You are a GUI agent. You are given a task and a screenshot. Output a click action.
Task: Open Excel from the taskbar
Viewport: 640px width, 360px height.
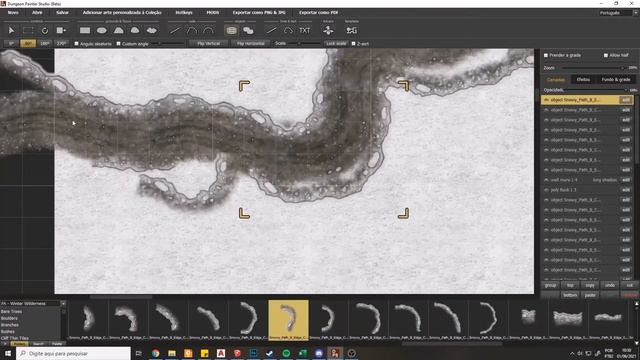pyautogui.click(x=302, y=353)
